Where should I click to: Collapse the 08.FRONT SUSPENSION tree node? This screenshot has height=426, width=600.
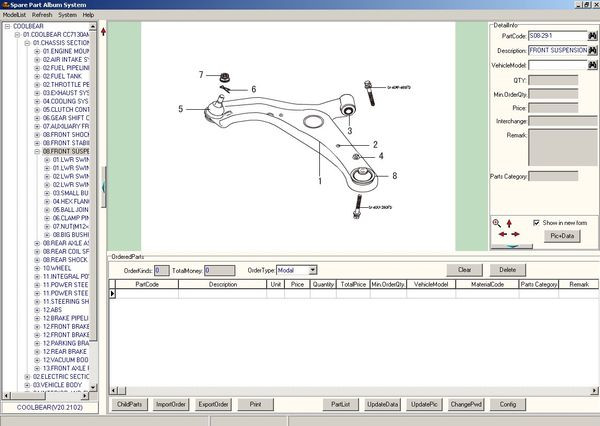[37, 150]
